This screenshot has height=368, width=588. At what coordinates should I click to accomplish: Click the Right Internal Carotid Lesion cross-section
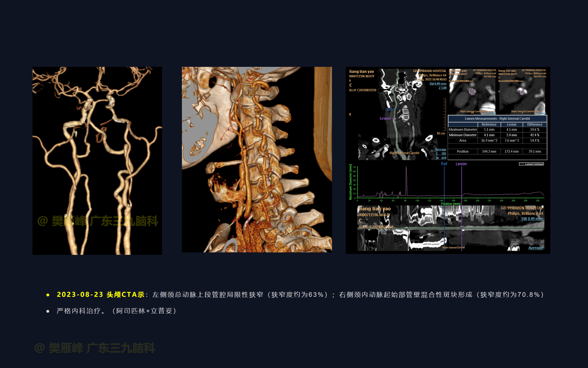pos(522,92)
